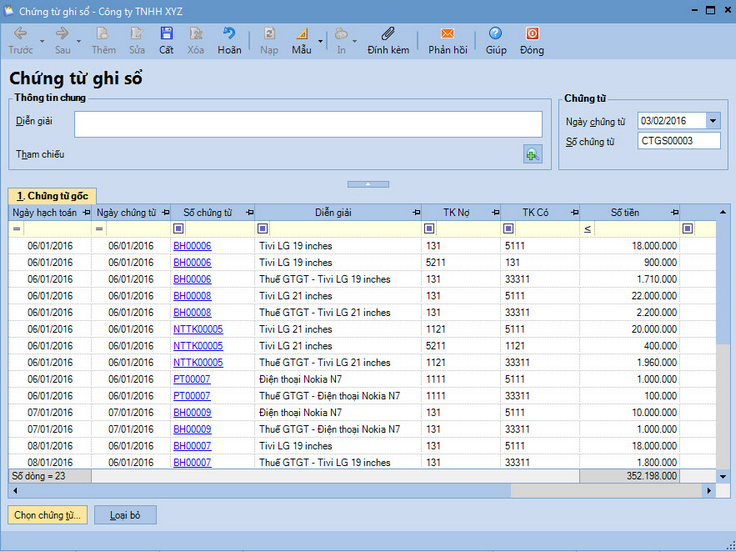
Task: Click the Số chứng từ field CTGS00003
Action: (679, 141)
